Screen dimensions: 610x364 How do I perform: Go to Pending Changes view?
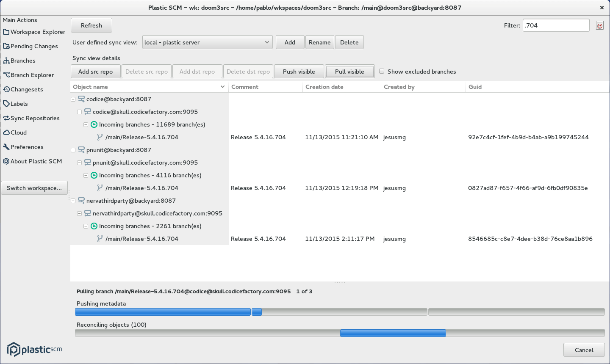coord(30,46)
